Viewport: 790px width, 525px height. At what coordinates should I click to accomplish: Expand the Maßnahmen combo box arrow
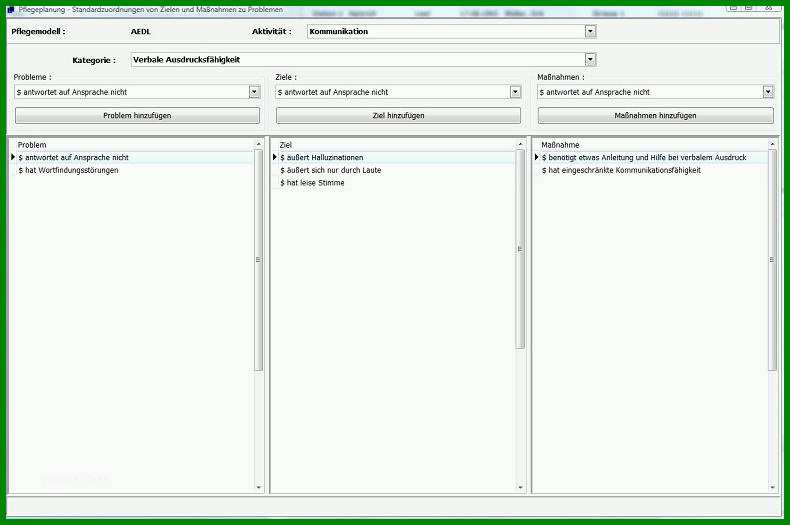(x=768, y=92)
